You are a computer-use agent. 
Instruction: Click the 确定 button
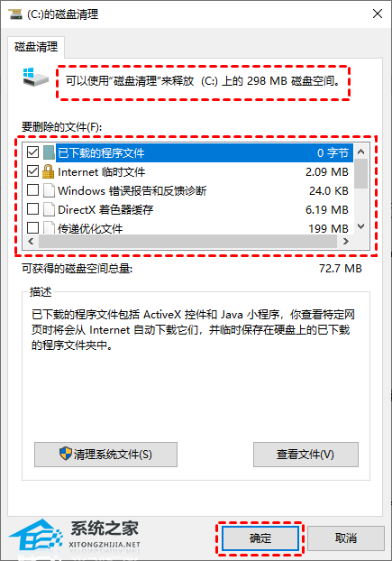260,538
